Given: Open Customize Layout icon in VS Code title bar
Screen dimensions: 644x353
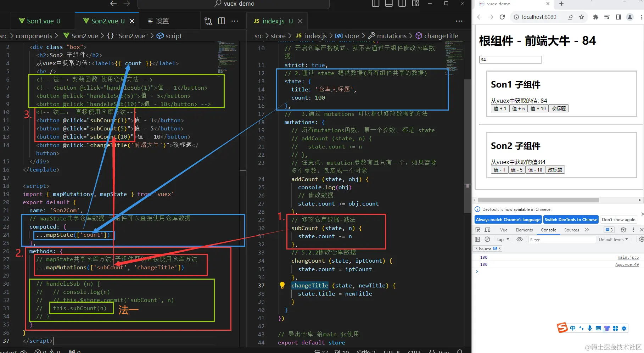Looking at the screenshot, I should 415,4.
